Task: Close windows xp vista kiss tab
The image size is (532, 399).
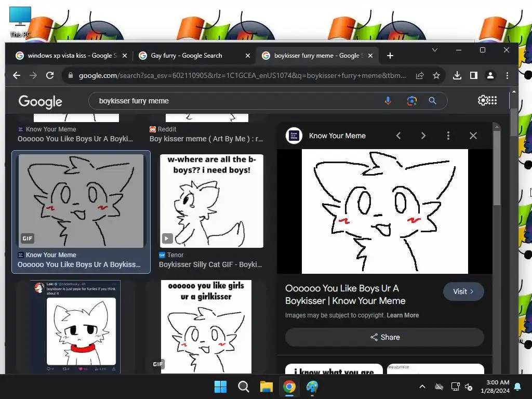Action: pyautogui.click(x=125, y=56)
